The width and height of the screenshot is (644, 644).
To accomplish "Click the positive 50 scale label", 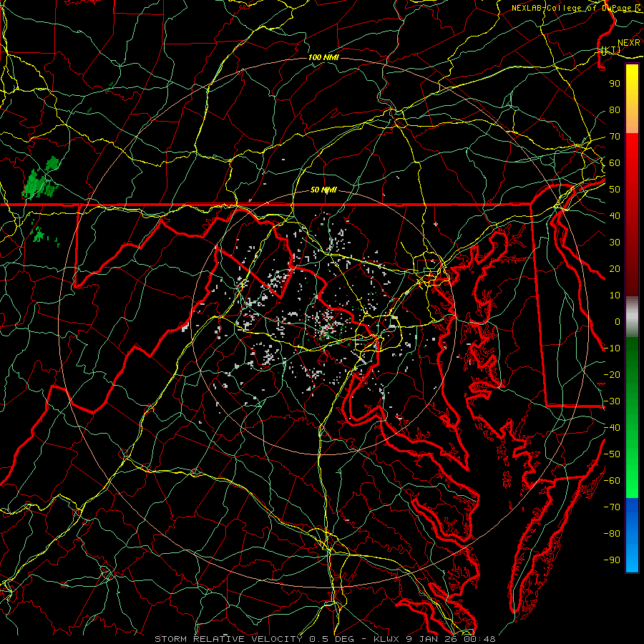I will click(x=615, y=190).
